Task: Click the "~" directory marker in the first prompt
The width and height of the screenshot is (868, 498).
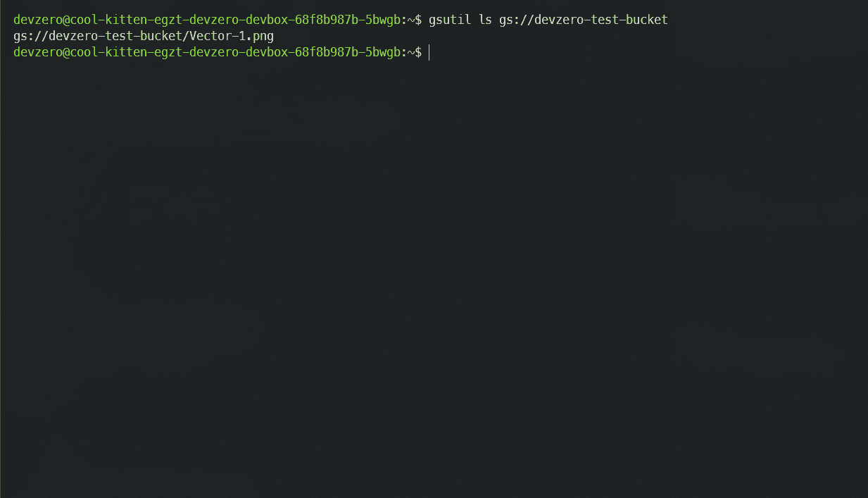Action: tap(411, 20)
